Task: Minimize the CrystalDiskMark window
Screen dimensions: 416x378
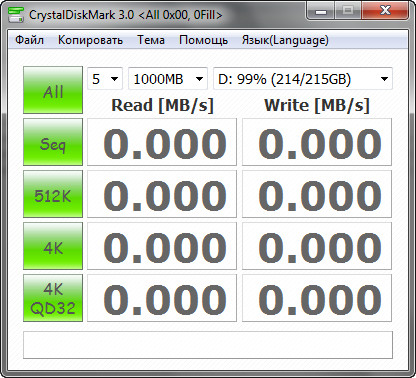Action: [321, 11]
